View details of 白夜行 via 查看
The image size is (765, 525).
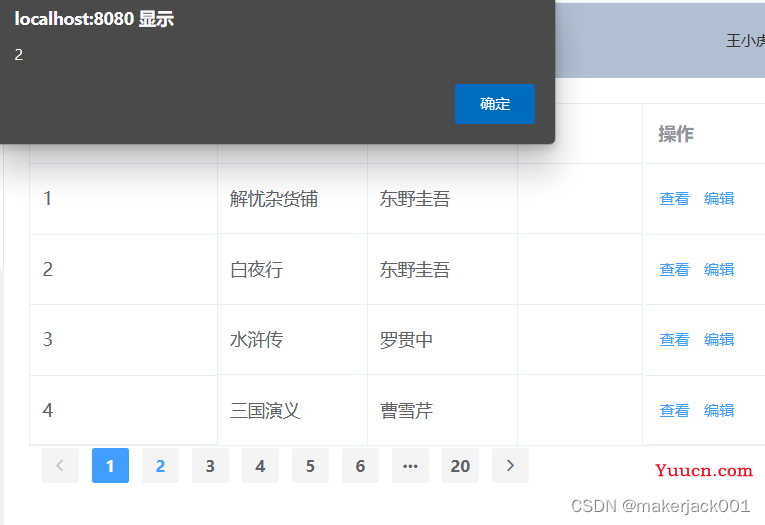click(674, 269)
